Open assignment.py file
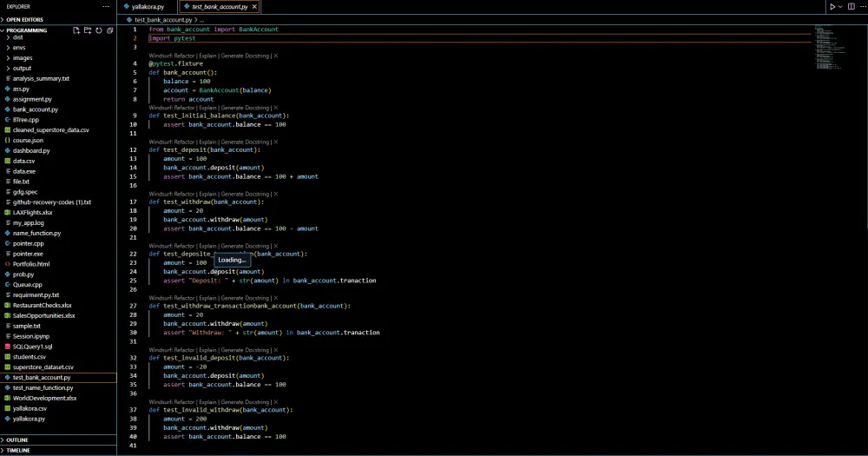 pos(32,99)
